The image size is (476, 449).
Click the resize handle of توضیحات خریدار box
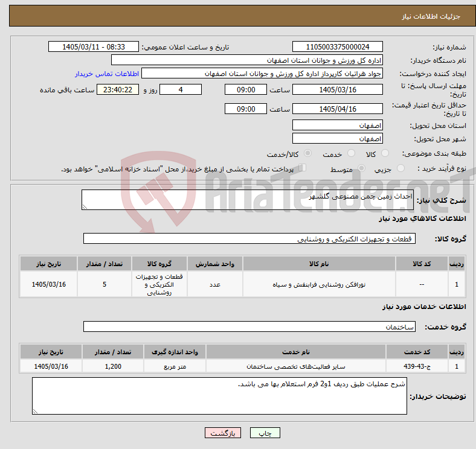35,412
